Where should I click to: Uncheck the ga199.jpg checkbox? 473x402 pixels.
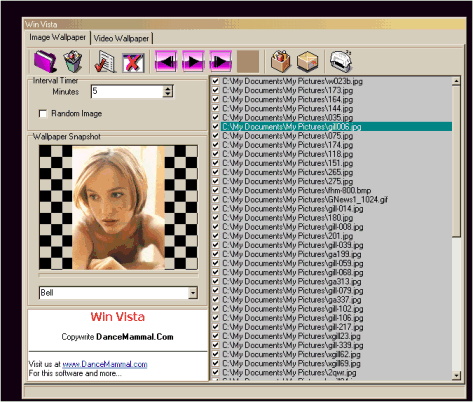pos(215,254)
